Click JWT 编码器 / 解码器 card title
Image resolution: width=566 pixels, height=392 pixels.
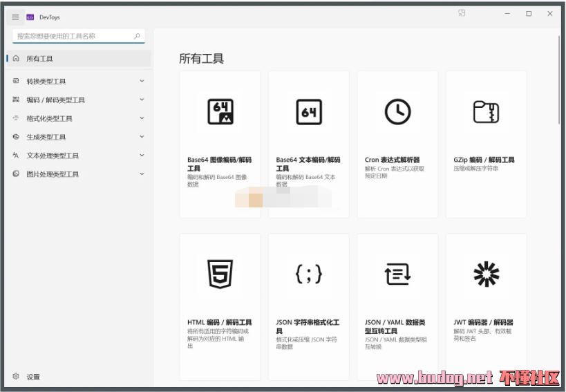coord(483,322)
